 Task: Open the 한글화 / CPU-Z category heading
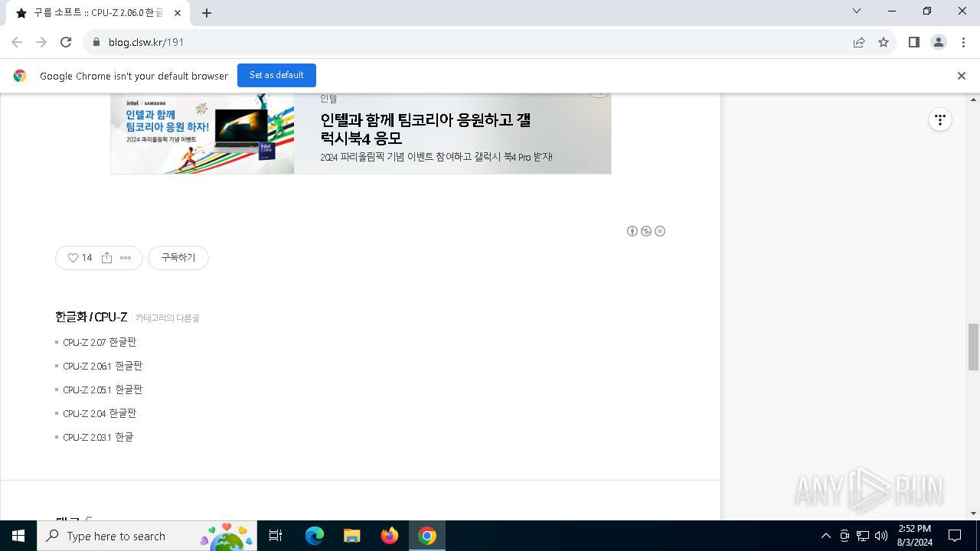[x=91, y=317]
